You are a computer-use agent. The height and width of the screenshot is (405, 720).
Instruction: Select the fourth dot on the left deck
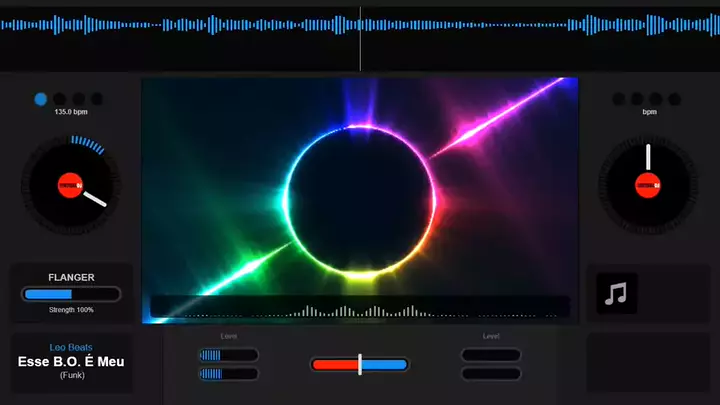(97, 99)
